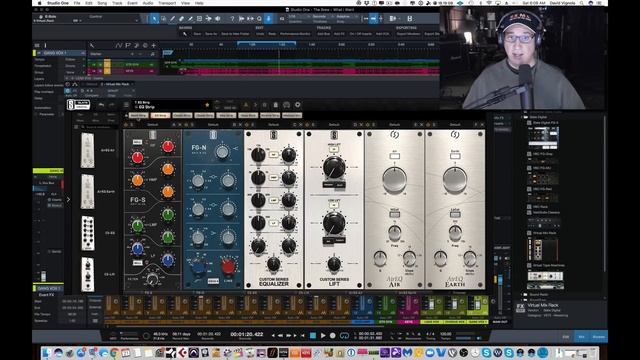The image size is (640, 360).
Task: Select the Bend tool in toolbar
Action: point(209,18)
